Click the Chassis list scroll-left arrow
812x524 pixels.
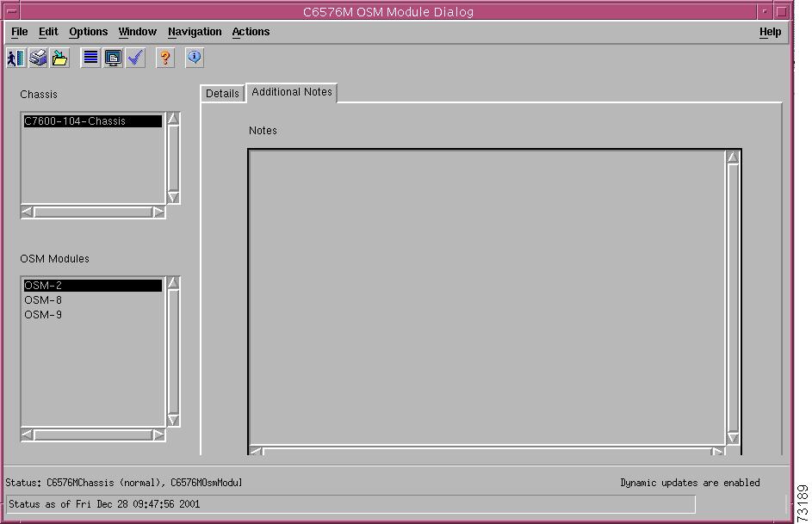pos(27,212)
